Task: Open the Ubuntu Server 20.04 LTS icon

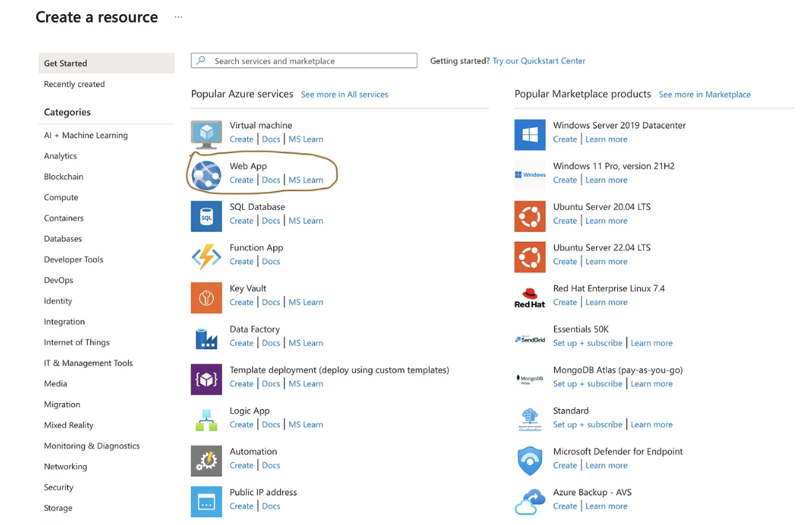Action: tap(529, 217)
